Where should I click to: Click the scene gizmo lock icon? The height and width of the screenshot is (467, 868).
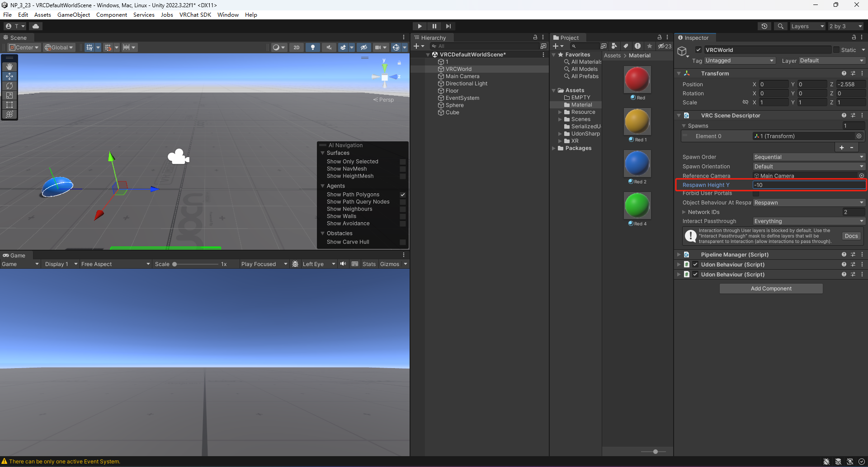tap(399, 63)
